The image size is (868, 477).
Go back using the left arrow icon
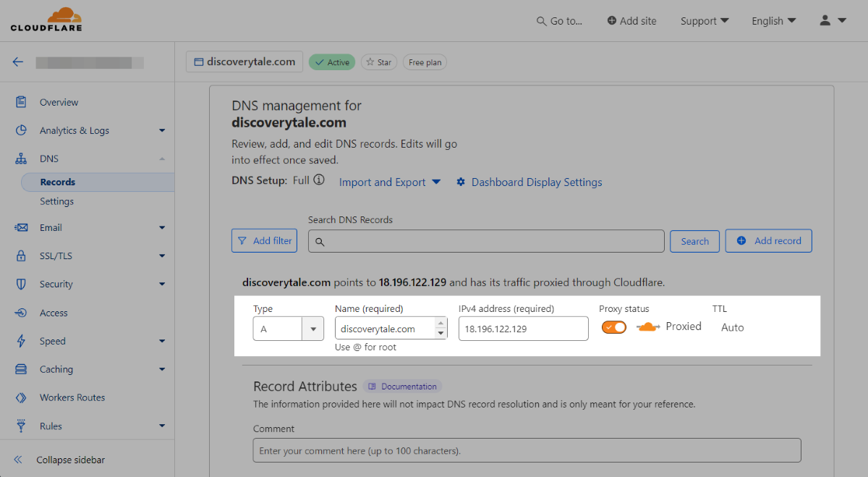pos(18,62)
